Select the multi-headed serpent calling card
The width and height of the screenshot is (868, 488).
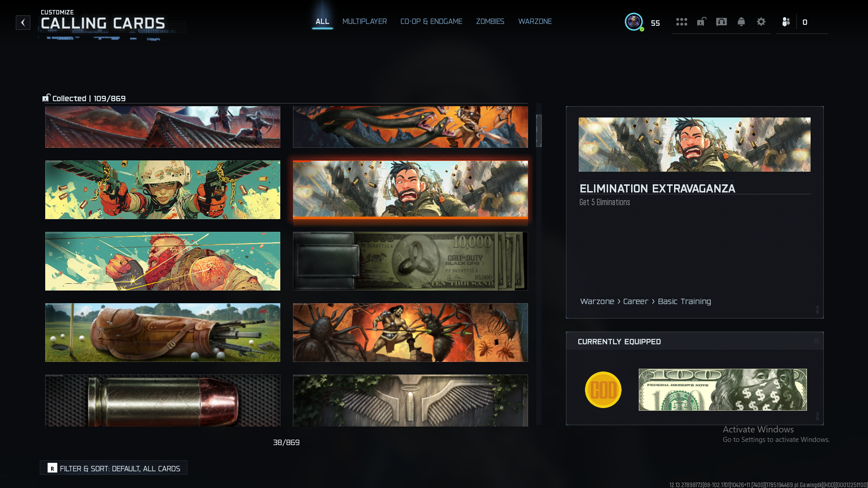410,127
